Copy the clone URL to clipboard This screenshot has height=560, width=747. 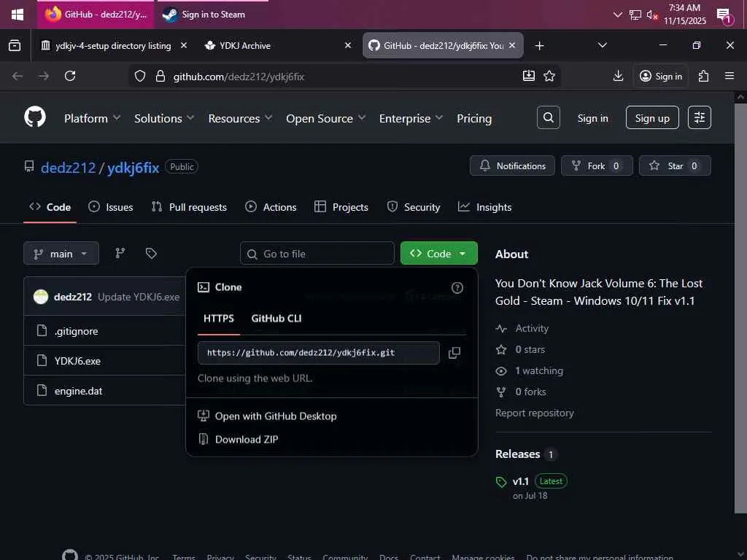(454, 353)
